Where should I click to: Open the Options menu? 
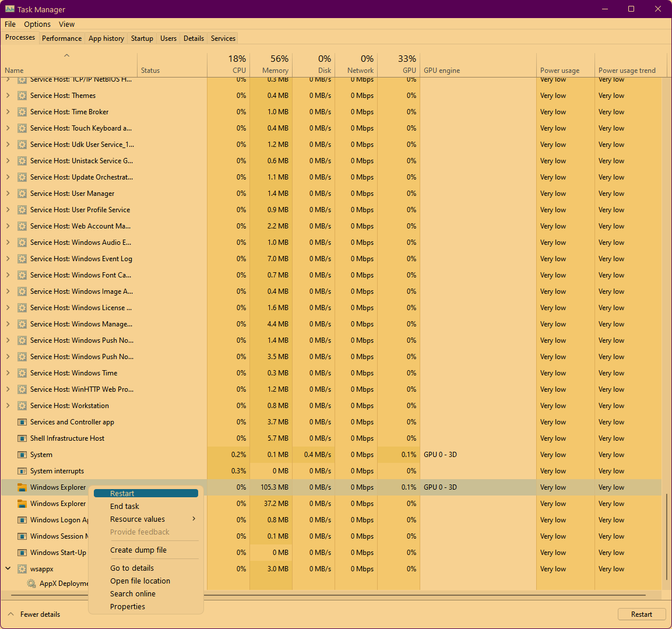(37, 24)
